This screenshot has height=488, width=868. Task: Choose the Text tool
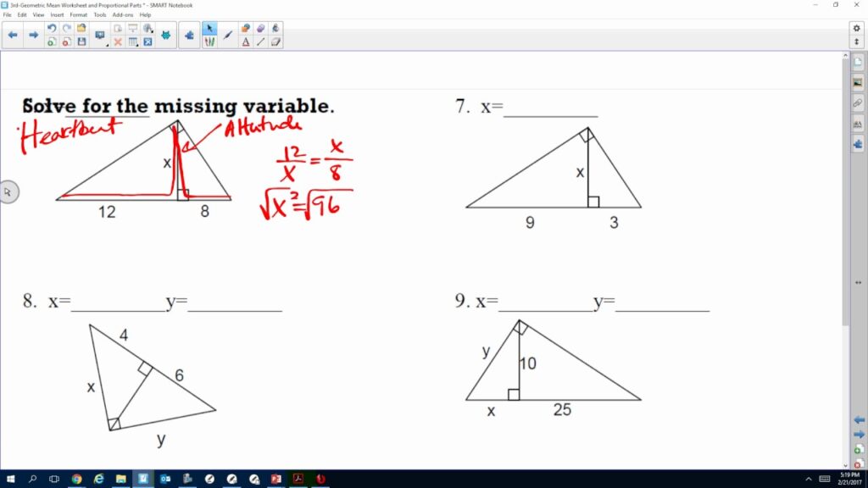245,42
